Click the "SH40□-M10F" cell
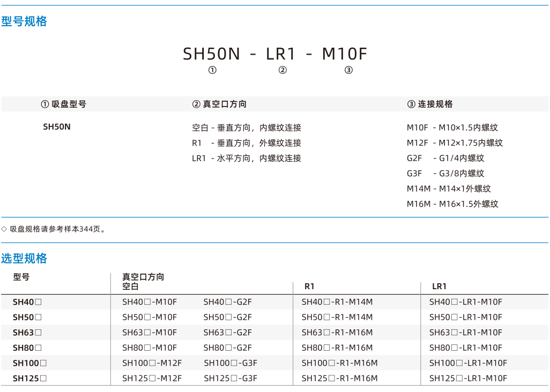 pos(150,302)
